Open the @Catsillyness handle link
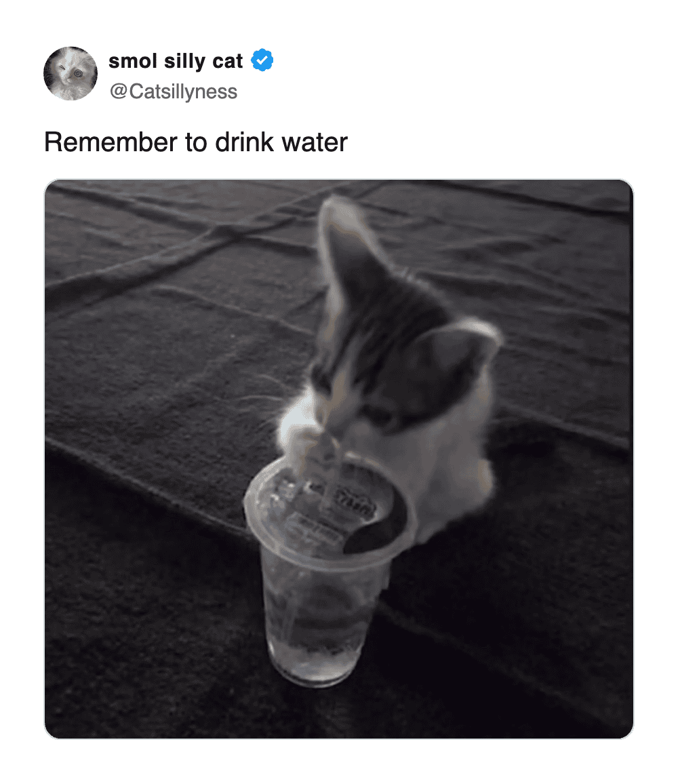Screen dimensions: 678x784 173,91
